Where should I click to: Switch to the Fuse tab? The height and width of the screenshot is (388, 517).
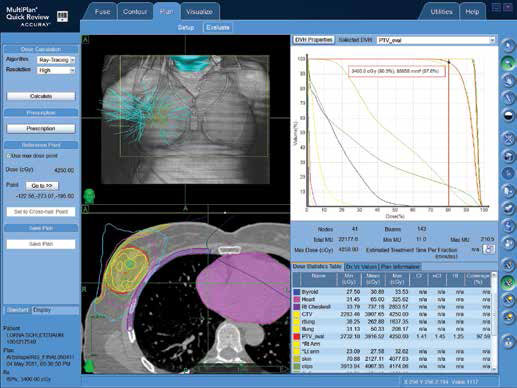pyautogui.click(x=102, y=12)
